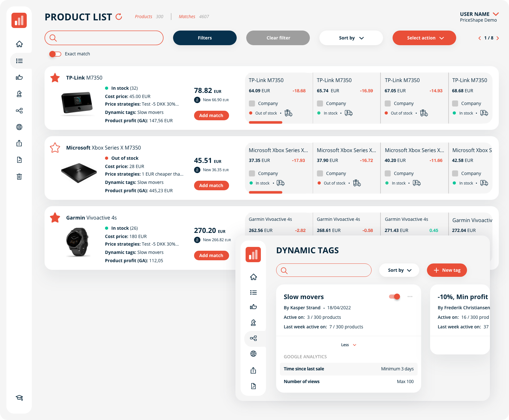Check Company box on 68.68 EUR match
Viewport: 509px width, 420px height.
(x=455, y=103)
